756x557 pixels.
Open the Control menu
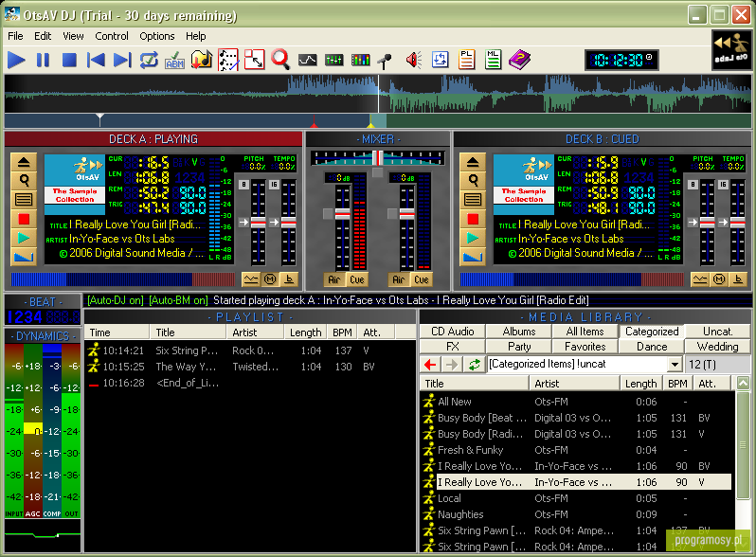(112, 36)
